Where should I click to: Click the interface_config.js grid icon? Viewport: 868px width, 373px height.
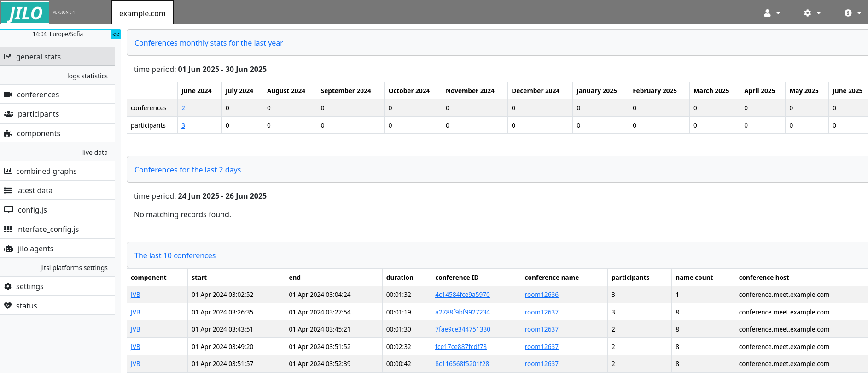click(x=8, y=229)
